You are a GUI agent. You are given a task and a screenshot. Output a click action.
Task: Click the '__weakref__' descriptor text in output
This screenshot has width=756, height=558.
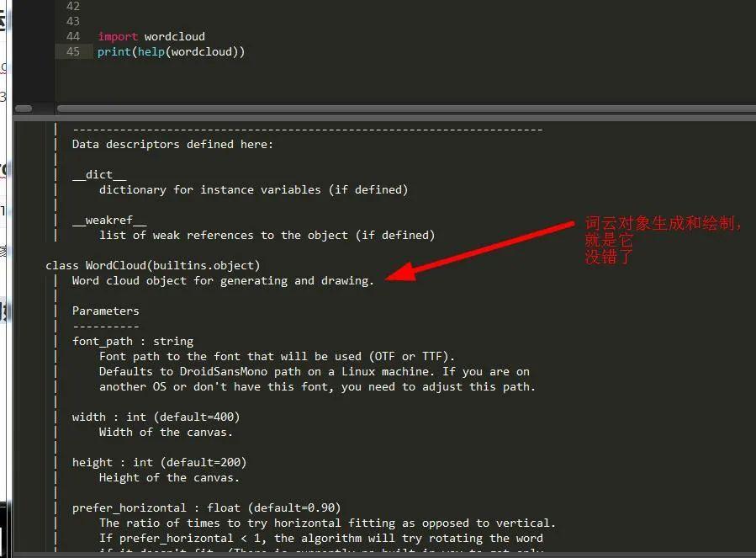tap(108, 220)
